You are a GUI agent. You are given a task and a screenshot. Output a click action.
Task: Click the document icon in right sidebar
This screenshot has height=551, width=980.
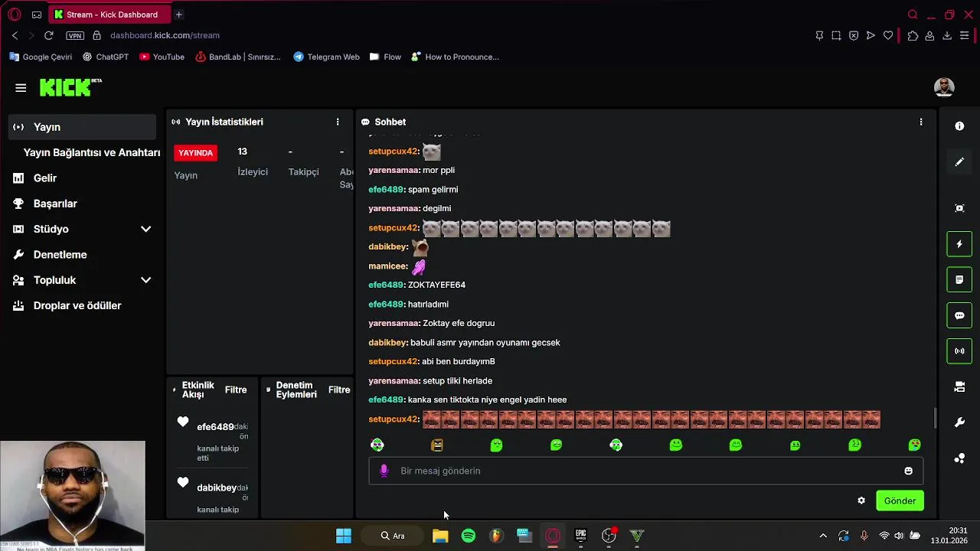[x=959, y=280]
